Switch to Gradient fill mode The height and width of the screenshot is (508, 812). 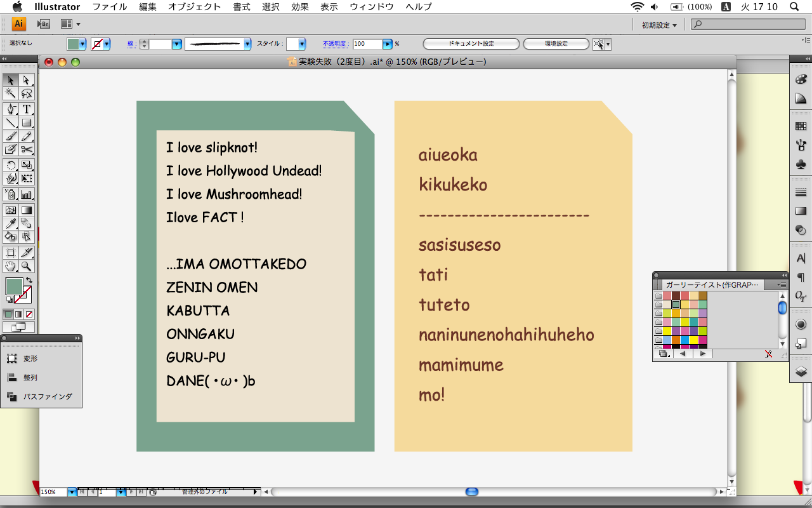point(18,314)
